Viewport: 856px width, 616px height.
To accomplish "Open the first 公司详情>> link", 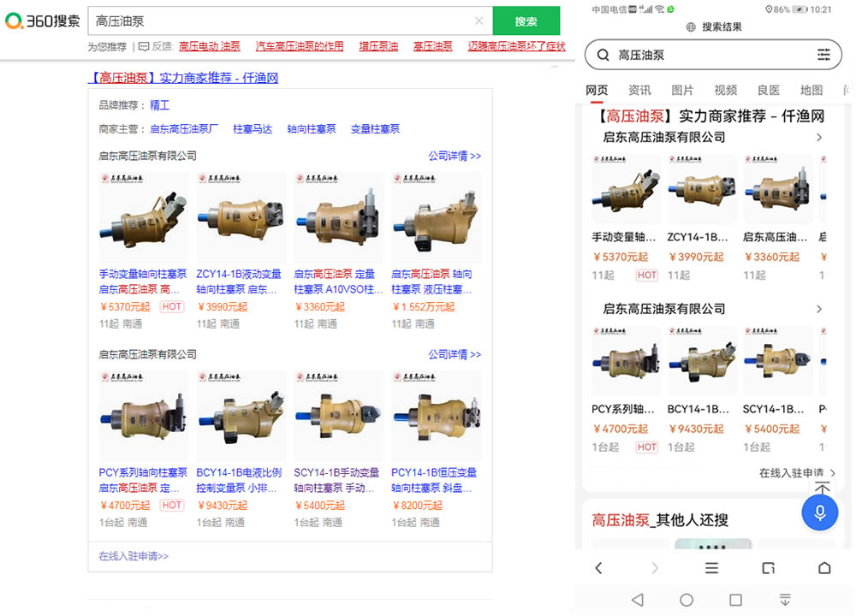I will click(455, 156).
